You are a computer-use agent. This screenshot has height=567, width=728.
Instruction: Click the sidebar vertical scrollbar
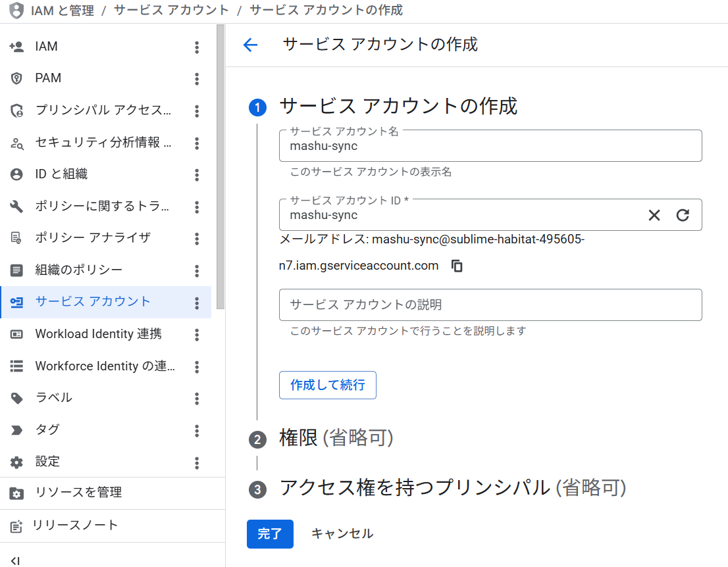(221, 167)
